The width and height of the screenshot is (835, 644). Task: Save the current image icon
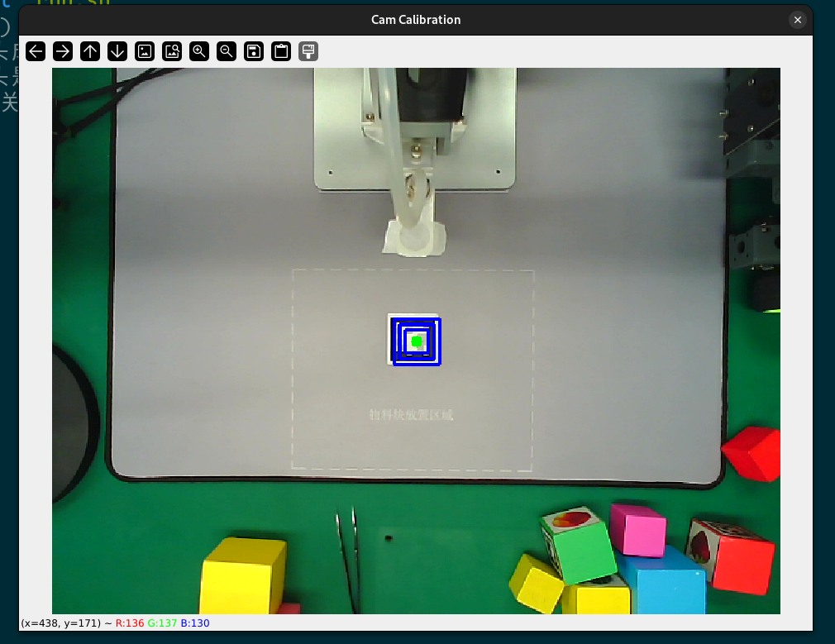pos(254,52)
